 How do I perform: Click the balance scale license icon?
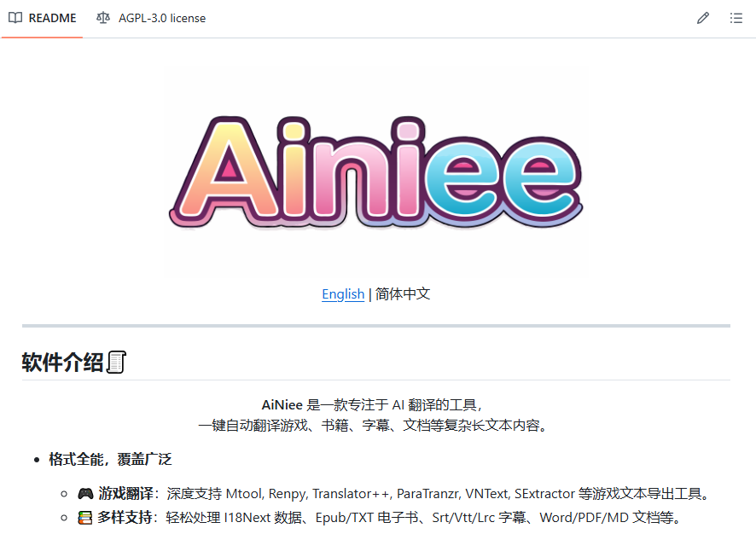click(x=103, y=18)
